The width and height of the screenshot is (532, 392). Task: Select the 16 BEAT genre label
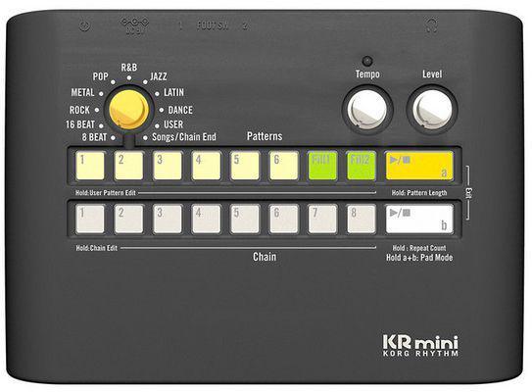click(80, 124)
